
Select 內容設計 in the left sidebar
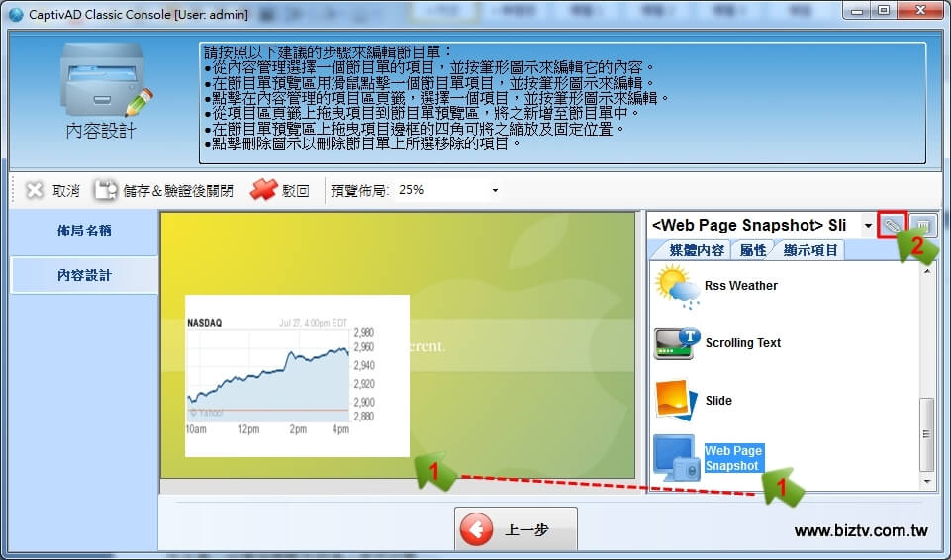[84, 275]
